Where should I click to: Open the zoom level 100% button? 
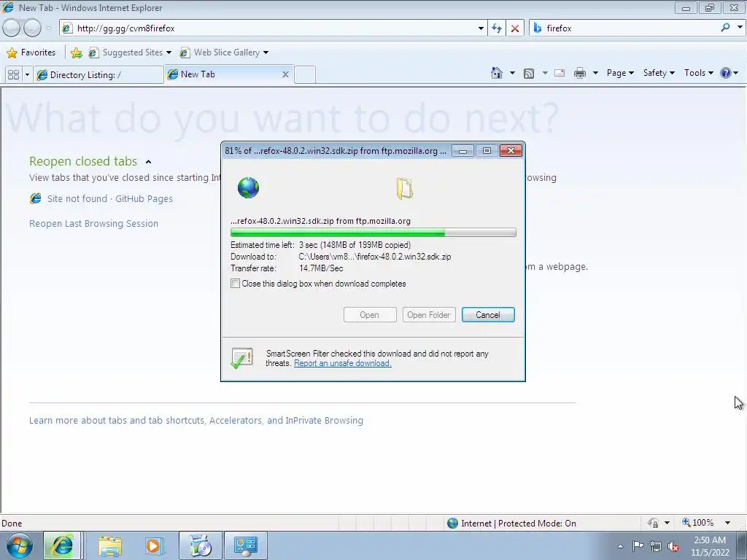point(698,523)
